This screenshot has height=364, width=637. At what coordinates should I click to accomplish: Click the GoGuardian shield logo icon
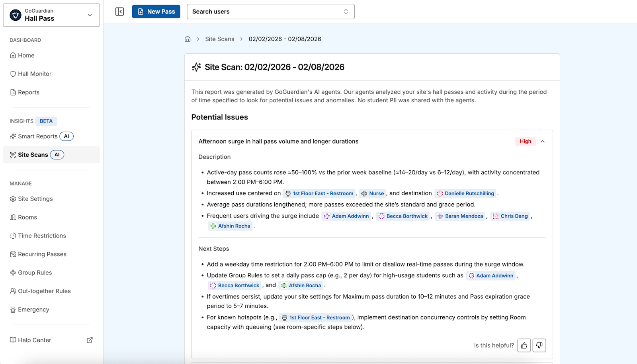(x=16, y=15)
